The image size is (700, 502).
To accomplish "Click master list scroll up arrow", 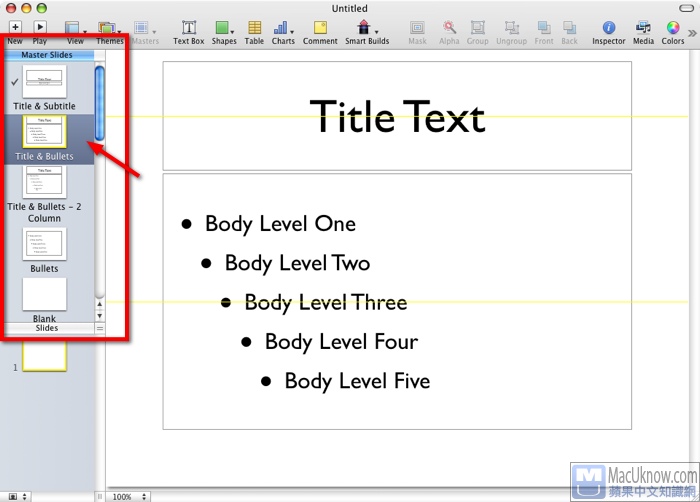I will tap(100, 304).
